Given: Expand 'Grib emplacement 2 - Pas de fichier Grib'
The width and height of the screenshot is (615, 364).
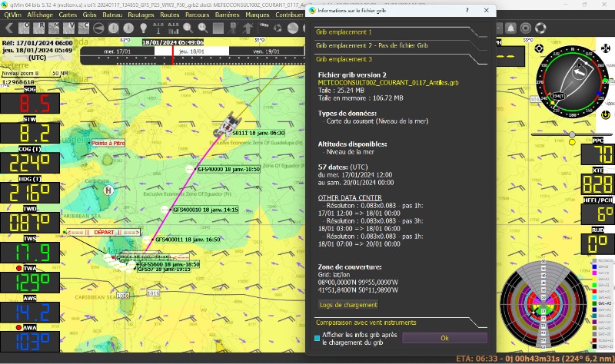Looking at the screenshot, I should 401,45.
